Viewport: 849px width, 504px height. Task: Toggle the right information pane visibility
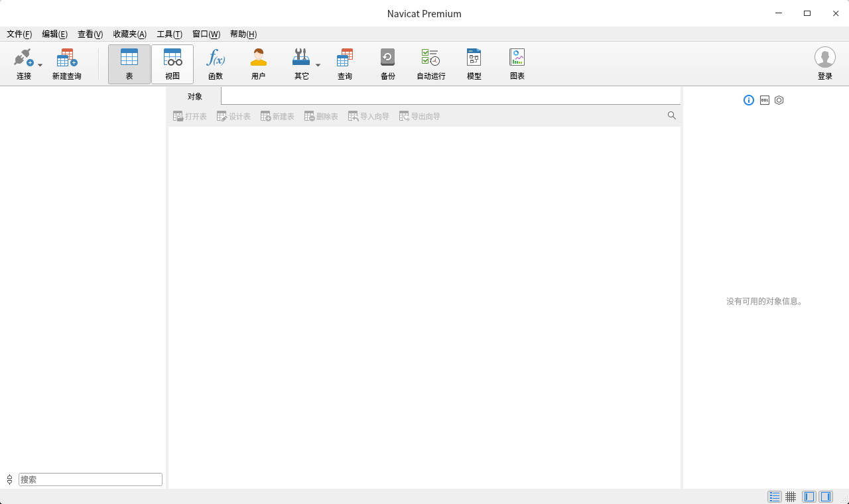click(x=826, y=497)
